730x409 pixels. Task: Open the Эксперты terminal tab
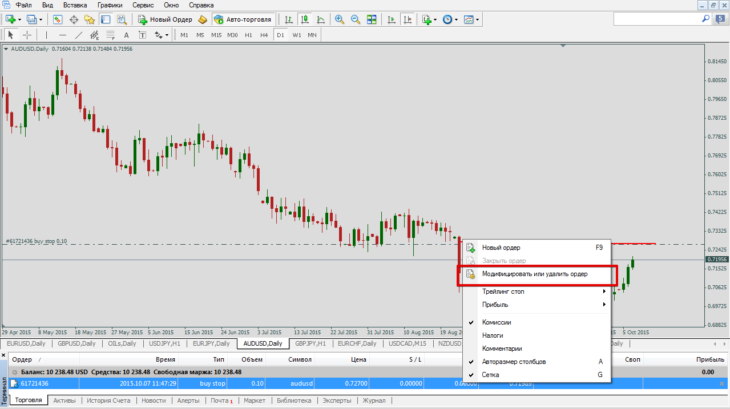coord(337,400)
